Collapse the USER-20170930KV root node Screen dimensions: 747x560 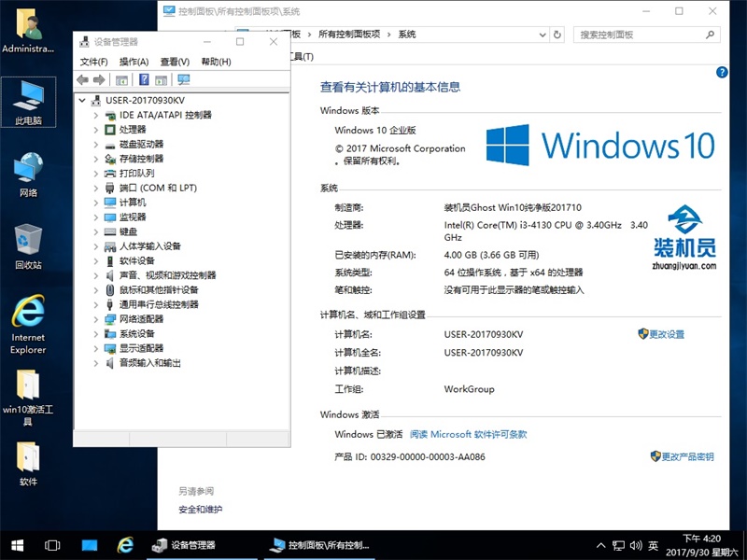[83, 101]
